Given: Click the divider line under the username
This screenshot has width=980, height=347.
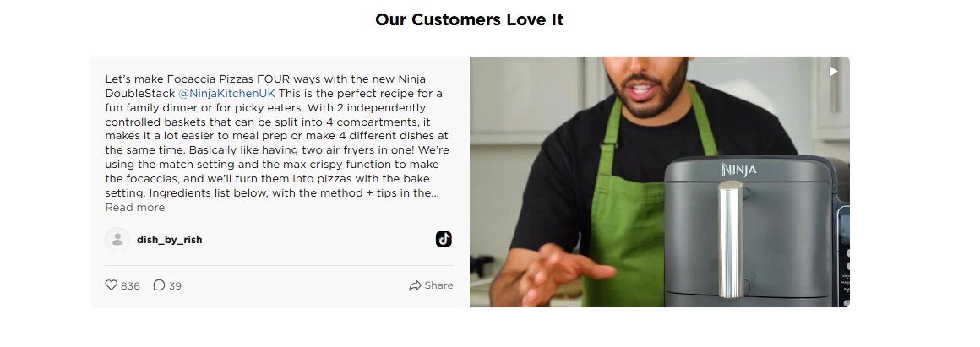Looking at the screenshot, I should [x=280, y=265].
